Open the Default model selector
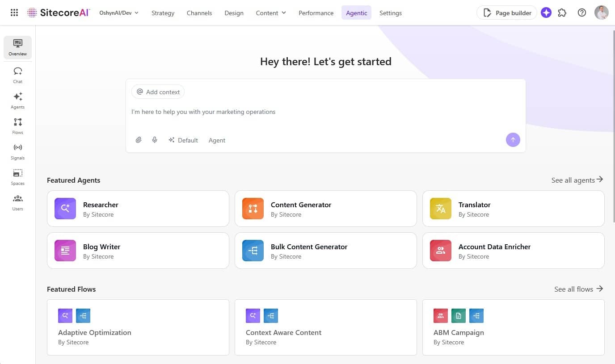The height and width of the screenshot is (364, 615). tap(183, 140)
